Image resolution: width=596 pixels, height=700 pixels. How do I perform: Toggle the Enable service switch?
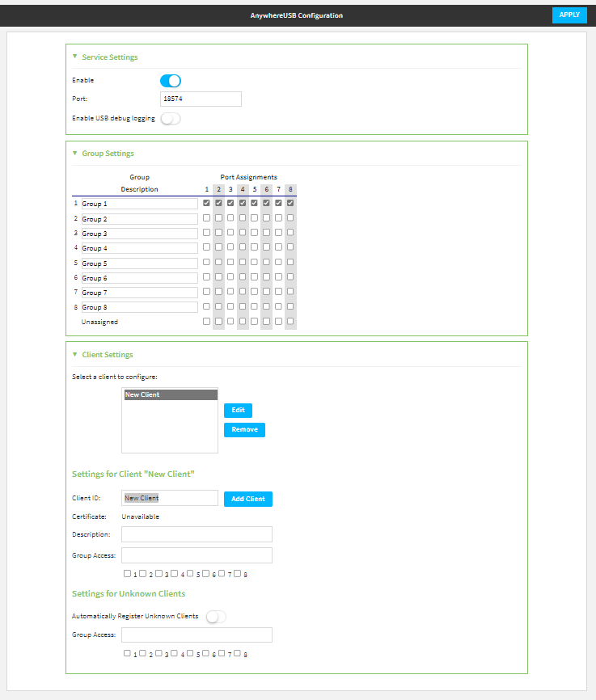[x=171, y=81]
